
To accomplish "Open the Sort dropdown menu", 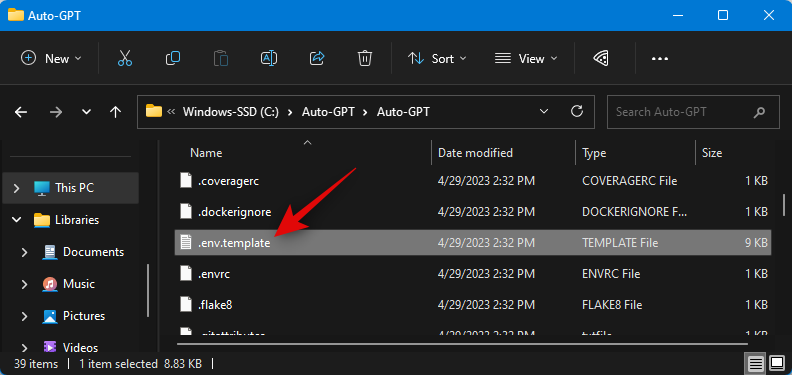I will (437, 59).
